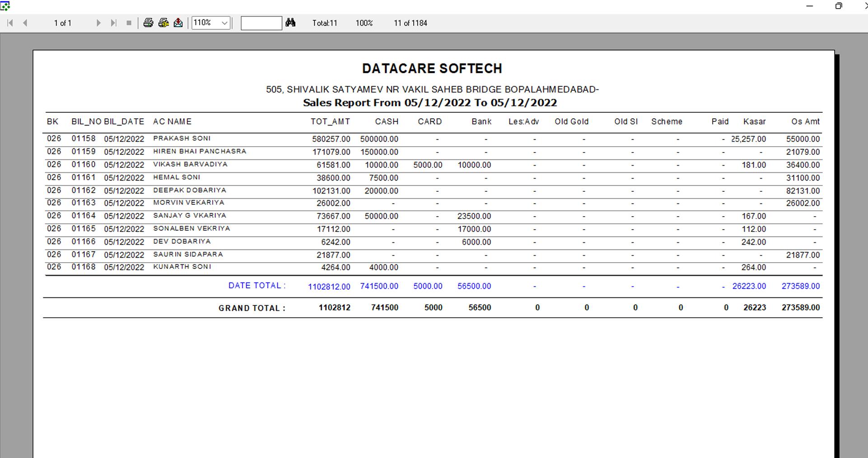
Task: Click bill number 01168
Action: pyautogui.click(x=84, y=267)
